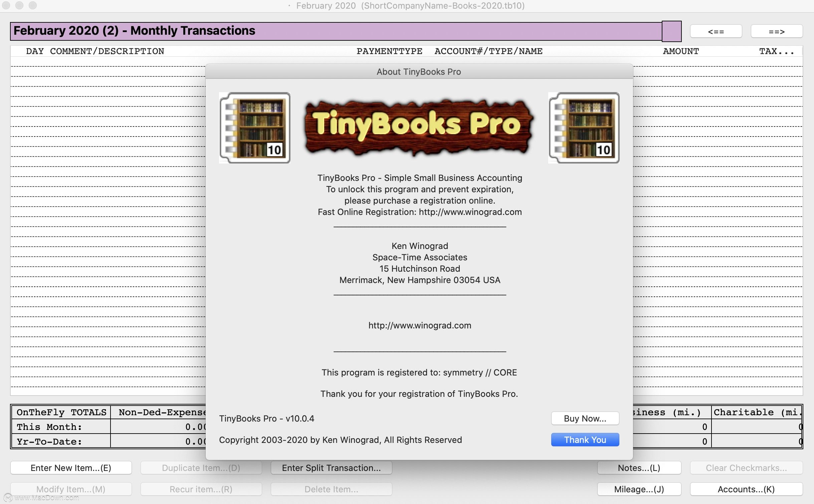Open Accounts...(K) button
This screenshot has width=814, height=504.
[746, 489]
